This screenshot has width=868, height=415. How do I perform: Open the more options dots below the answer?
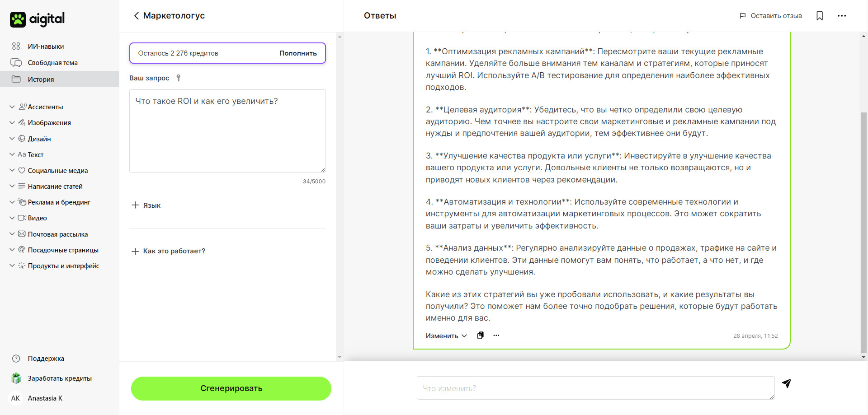tap(496, 336)
